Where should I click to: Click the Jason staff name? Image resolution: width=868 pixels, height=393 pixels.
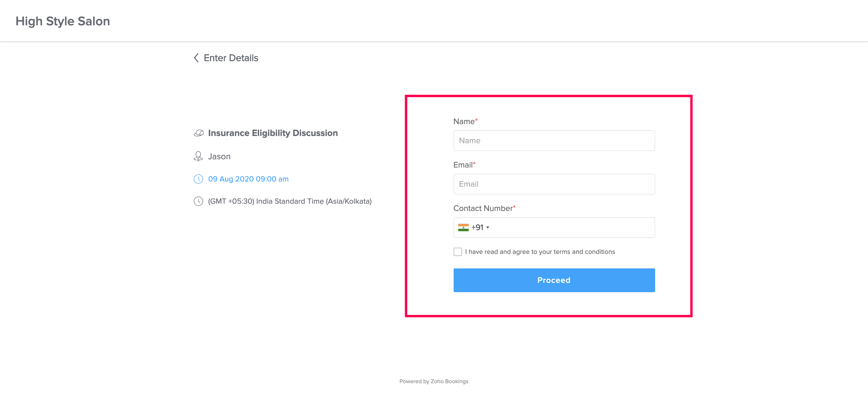[x=219, y=156]
